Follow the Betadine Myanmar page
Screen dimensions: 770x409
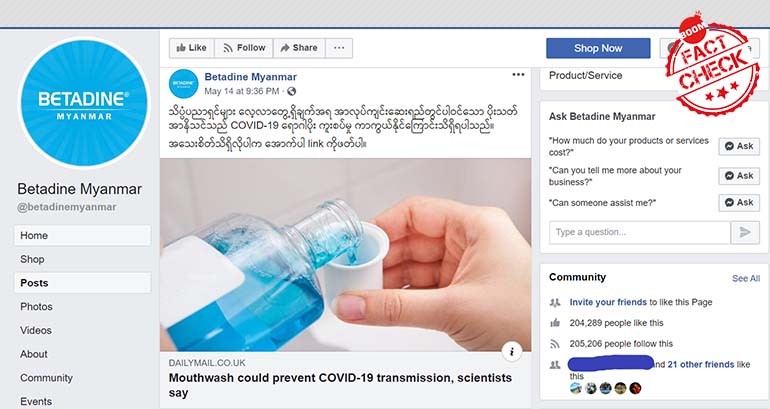(x=244, y=48)
